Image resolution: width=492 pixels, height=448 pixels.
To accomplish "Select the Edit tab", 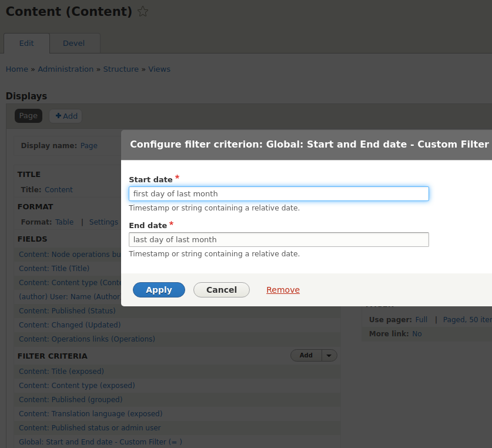I will click(26, 43).
